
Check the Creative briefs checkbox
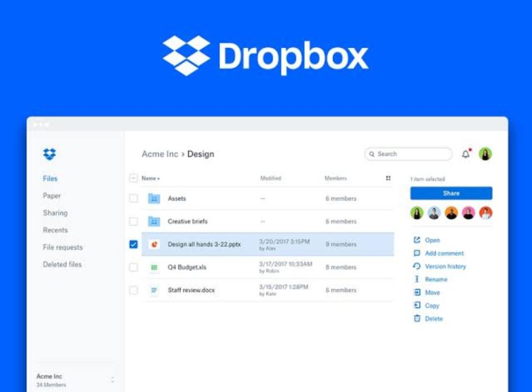[x=134, y=221]
